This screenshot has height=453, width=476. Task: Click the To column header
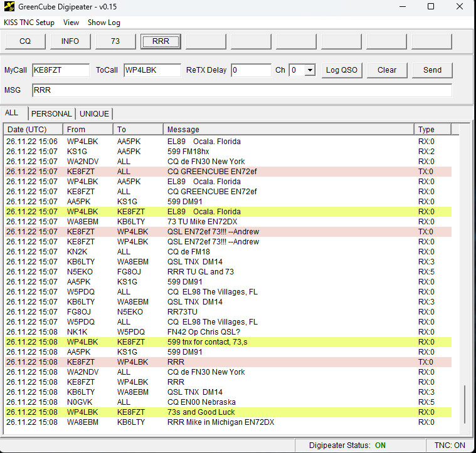tap(138, 130)
